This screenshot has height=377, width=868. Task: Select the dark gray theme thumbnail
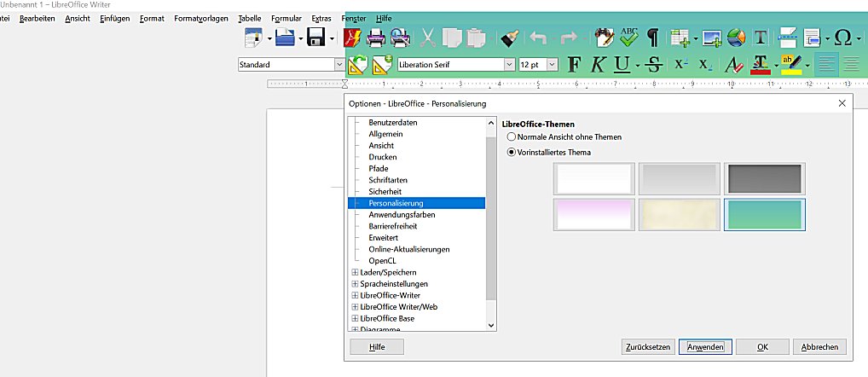point(765,178)
